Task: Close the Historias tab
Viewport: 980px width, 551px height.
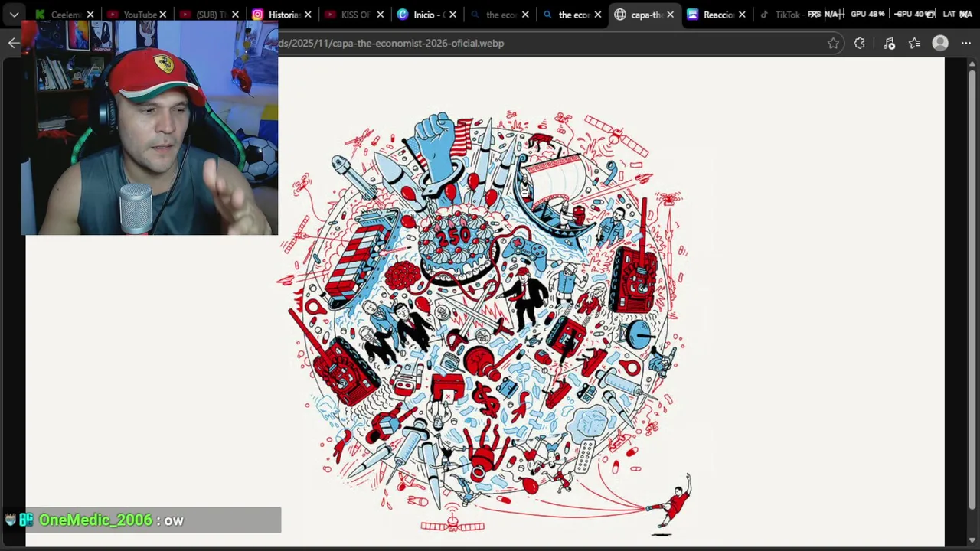Action: [x=308, y=15]
